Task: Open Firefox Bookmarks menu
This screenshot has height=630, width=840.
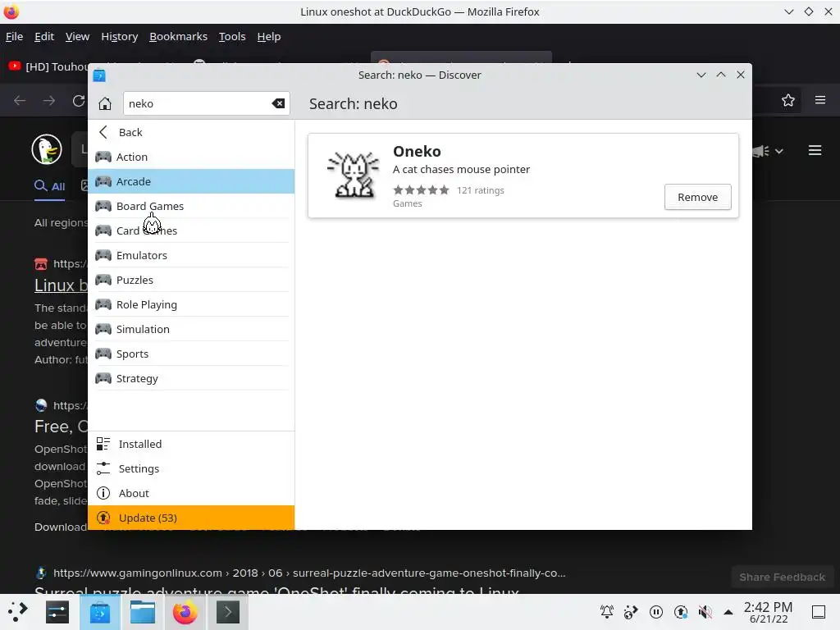Action: point(178,36)
